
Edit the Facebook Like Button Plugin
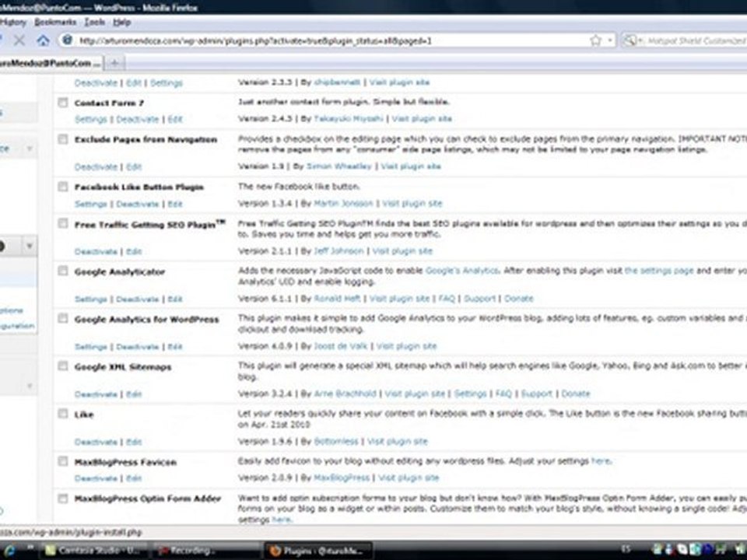tap(175, 204)
